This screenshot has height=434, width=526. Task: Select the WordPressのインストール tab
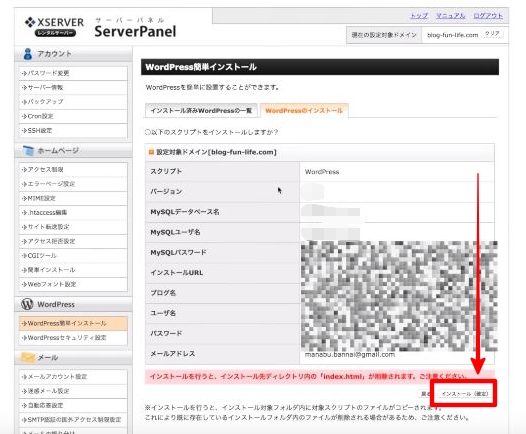[304, 111]
